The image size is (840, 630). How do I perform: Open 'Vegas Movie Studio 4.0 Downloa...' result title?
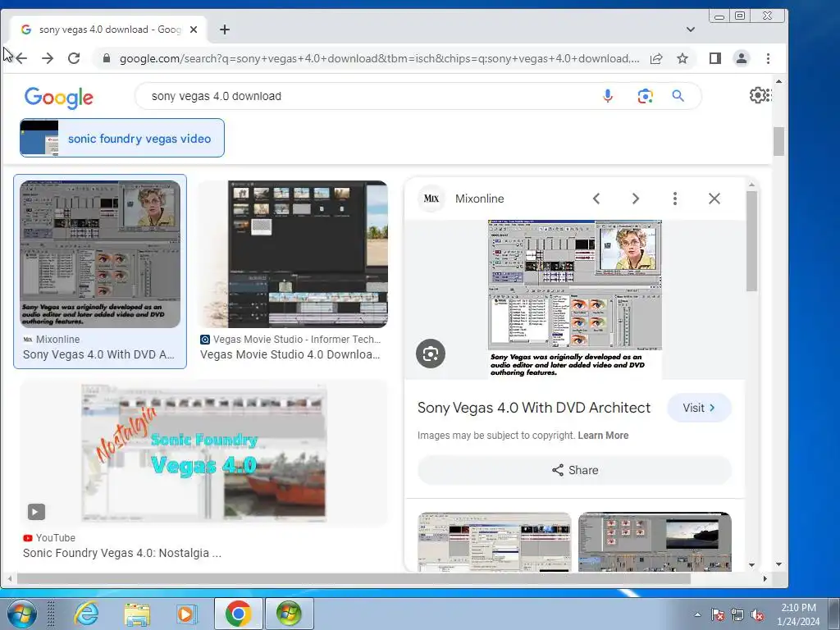coord(290,354)
